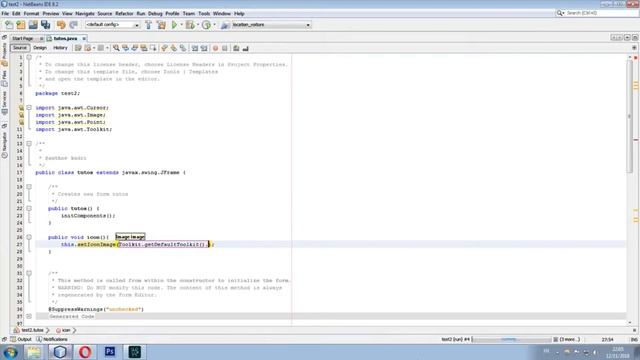Viewport: 640px width, 360px height.
Task: Open the Refactor menu
Action: pyautogui.click(x=124, y=13)
